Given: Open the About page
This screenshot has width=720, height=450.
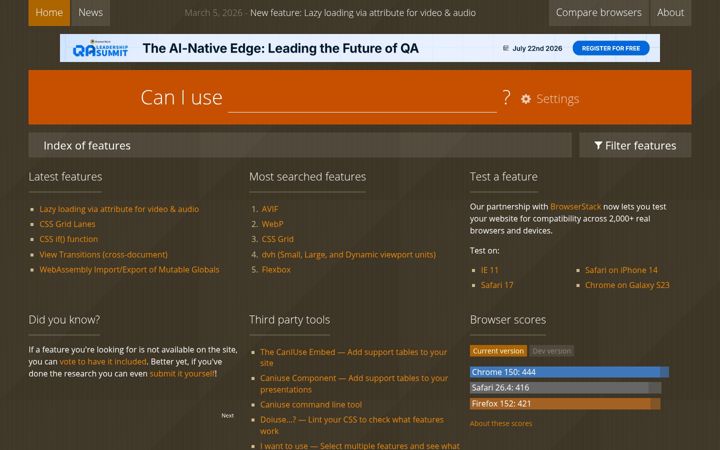Looking at the screenshot, I should click(x=670, y=12).
